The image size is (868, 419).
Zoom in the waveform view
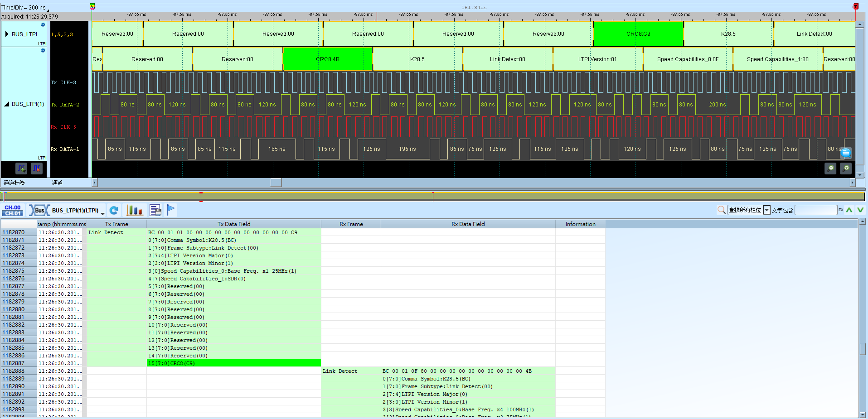pos(846,169)
